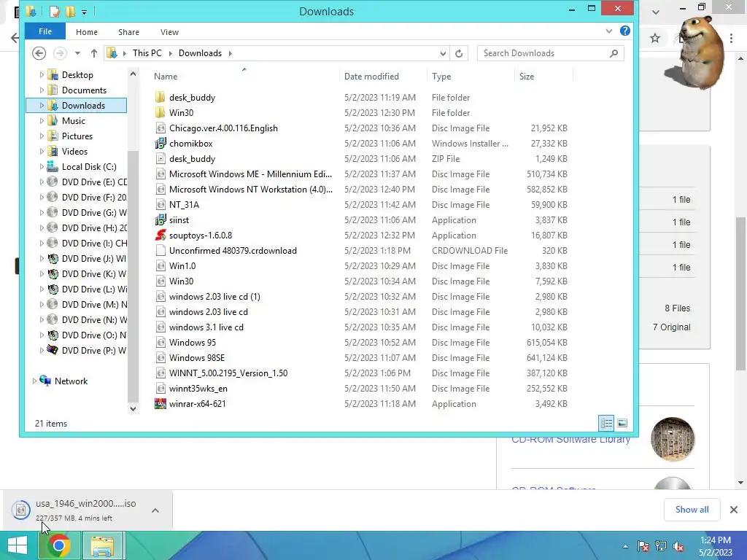Select the desk_buddy folder icon
The height and width of the screenshot is (560, 747).
coord(160,98)
